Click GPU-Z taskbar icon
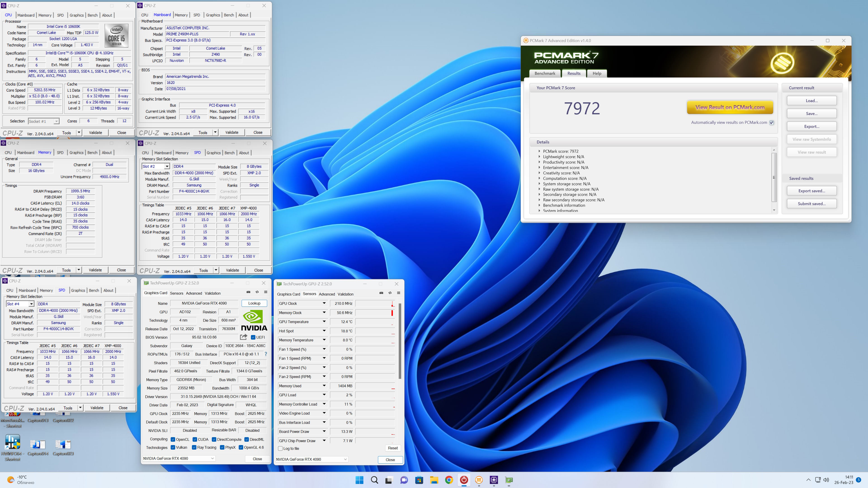 point(509,480)
